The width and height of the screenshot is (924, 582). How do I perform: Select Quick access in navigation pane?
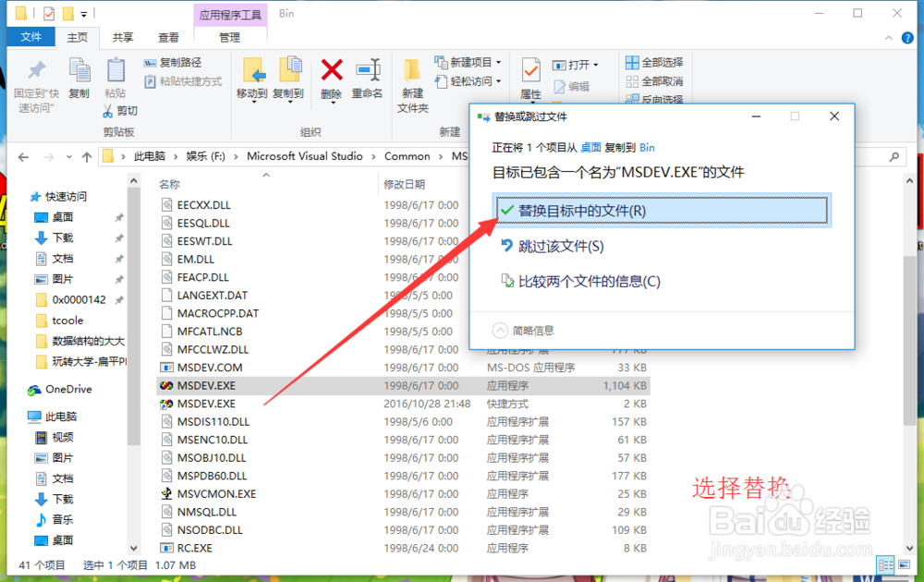57,196
